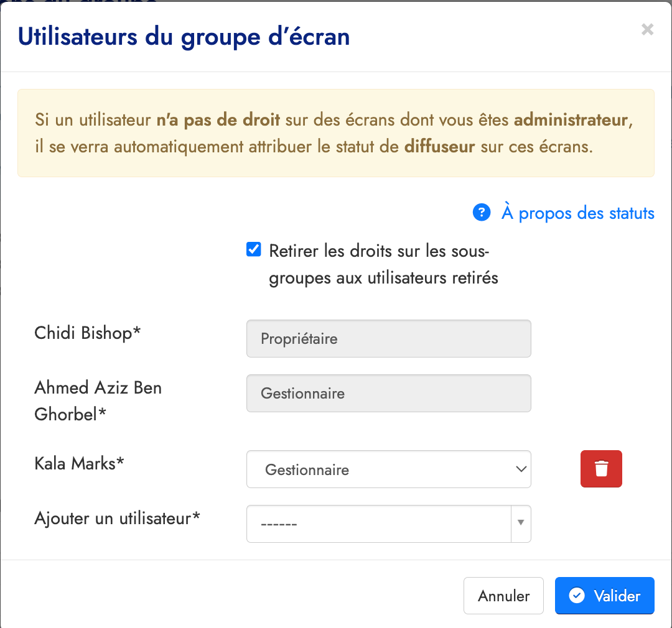Click the Utilisateurs du groupe d'écran title
The image size is (672, 628).
click(x=184, y=37)
